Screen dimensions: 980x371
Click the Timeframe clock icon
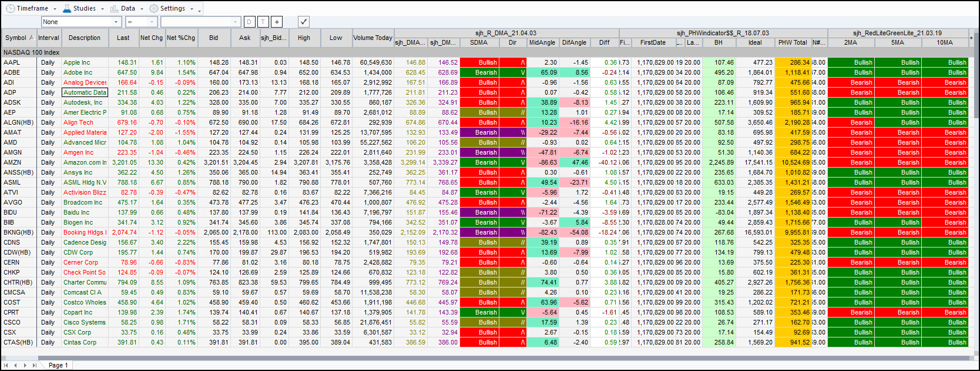10,8
